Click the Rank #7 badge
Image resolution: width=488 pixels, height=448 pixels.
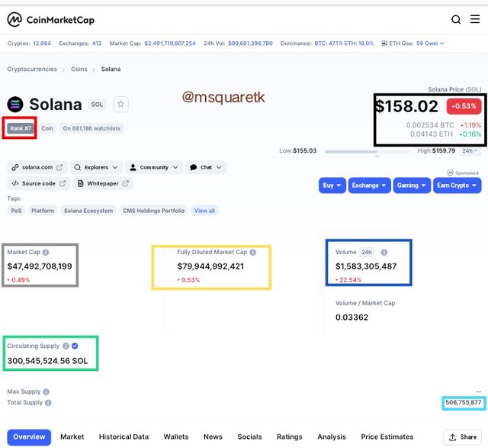pos(21,128)
